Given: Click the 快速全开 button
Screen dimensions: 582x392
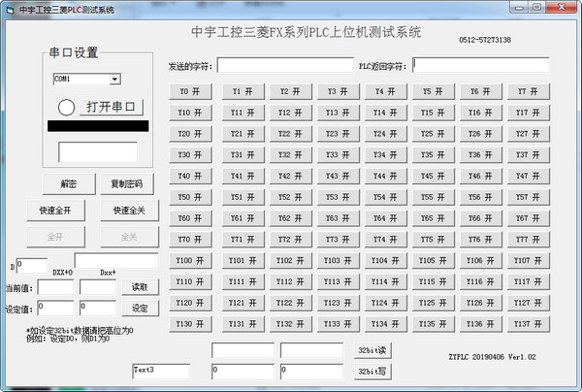Looking at the screenshot, I should click(x=55, y=211).
